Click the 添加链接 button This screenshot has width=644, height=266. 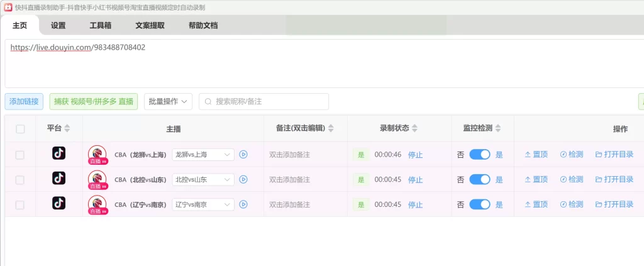(24, 101)
